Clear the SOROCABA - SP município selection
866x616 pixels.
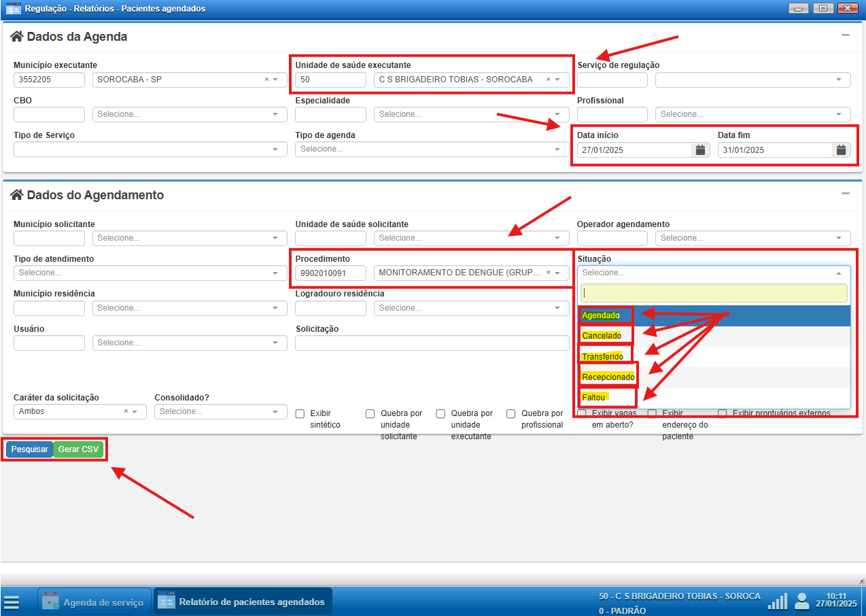pos(266,80)
